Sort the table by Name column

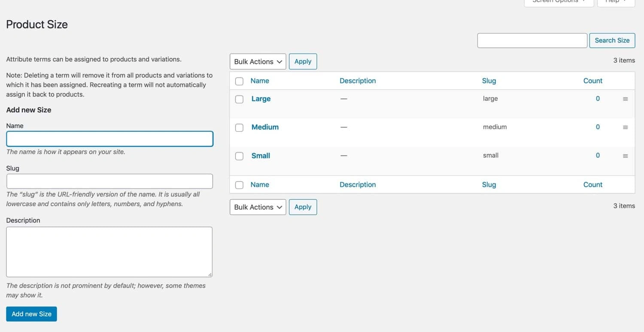click(259, 81)
